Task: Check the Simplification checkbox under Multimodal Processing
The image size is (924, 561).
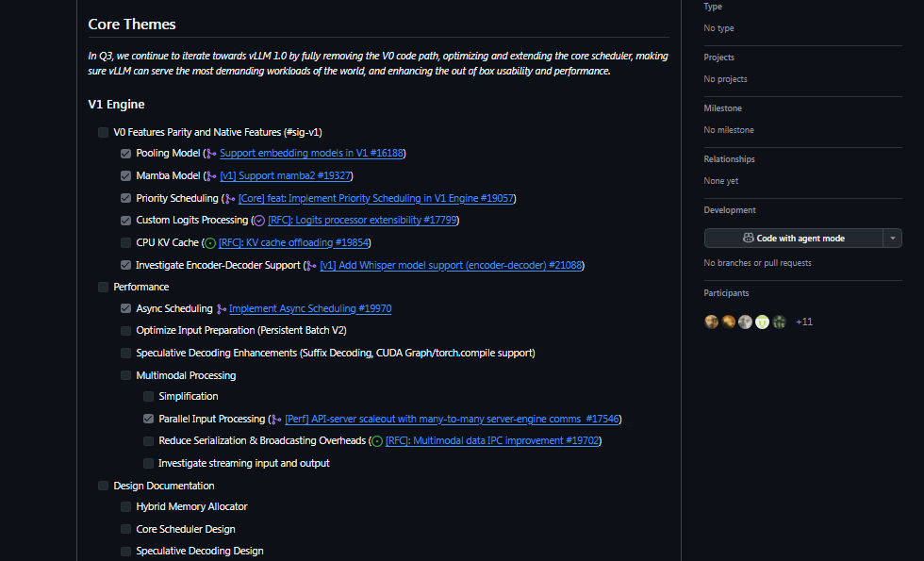Action: point(148,396)
